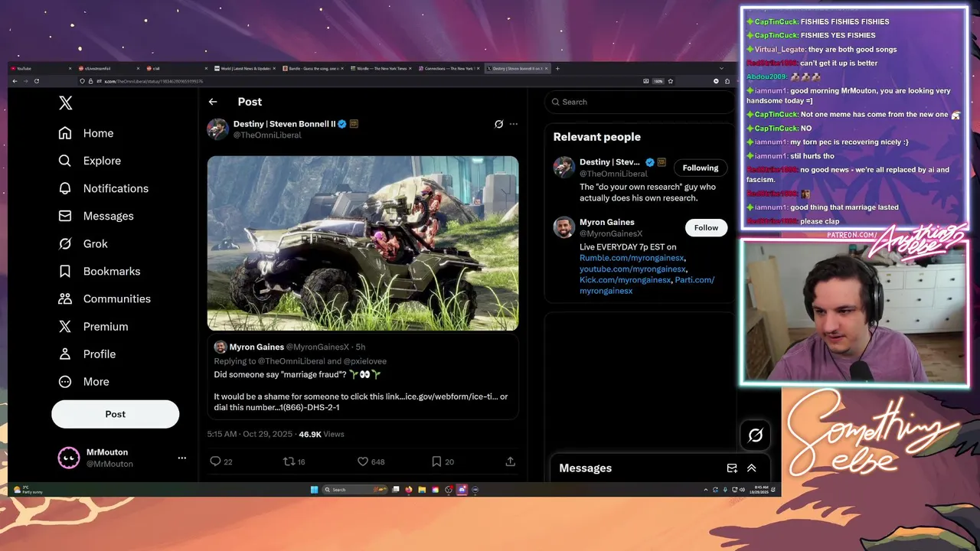Image resolution: width=980 pixels, height=551 pixels.
Task: Open the taskbar weather widget
Action: (29, 490)
